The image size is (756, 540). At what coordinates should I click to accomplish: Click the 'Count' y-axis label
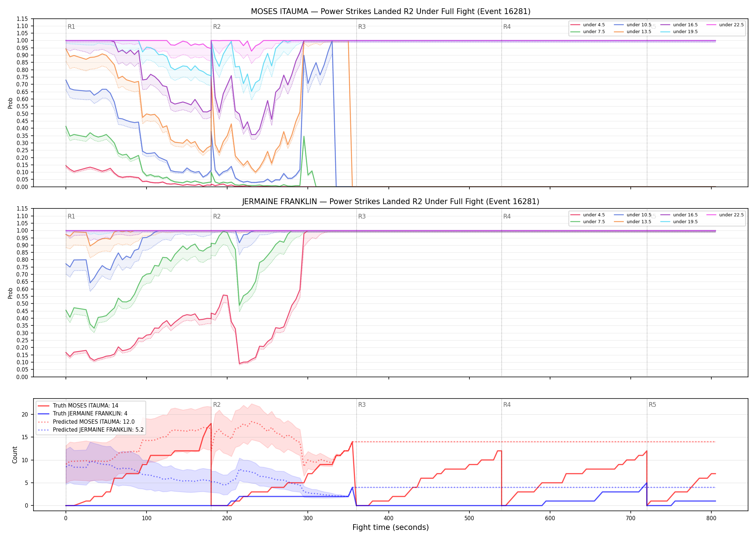[15, 455]
